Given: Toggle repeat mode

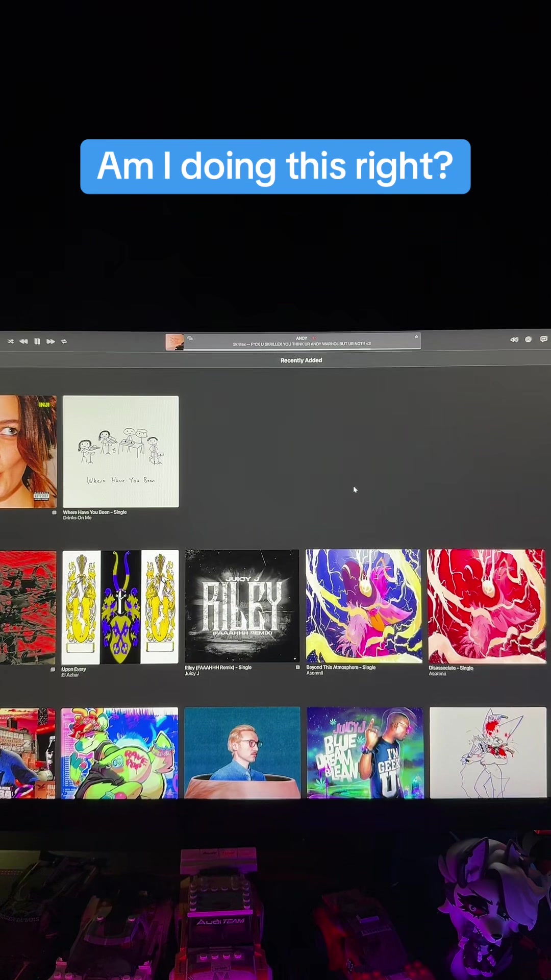Looking at the screenshot, I should (64, 341).
